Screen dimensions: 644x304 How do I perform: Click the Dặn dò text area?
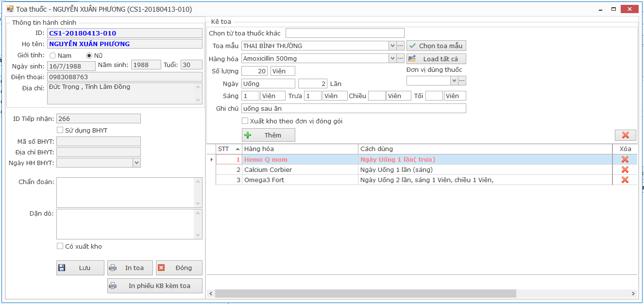click(x=126, y=224)
